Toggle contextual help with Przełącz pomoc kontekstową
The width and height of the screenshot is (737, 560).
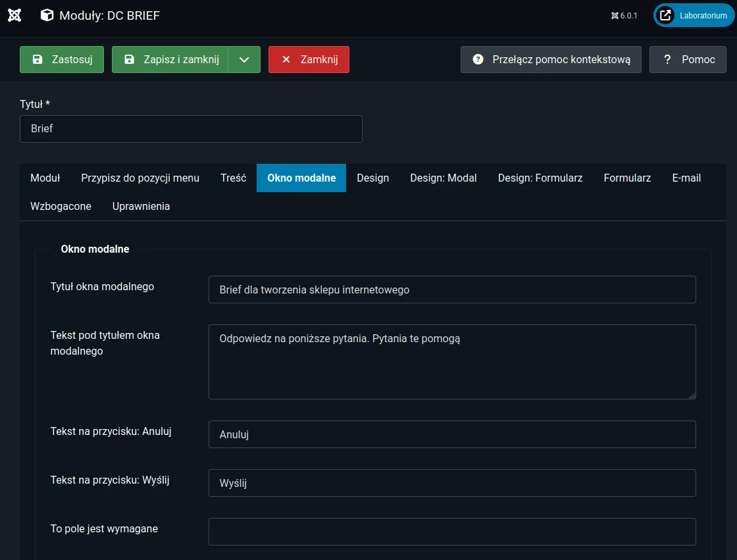(x=551, y=59)
